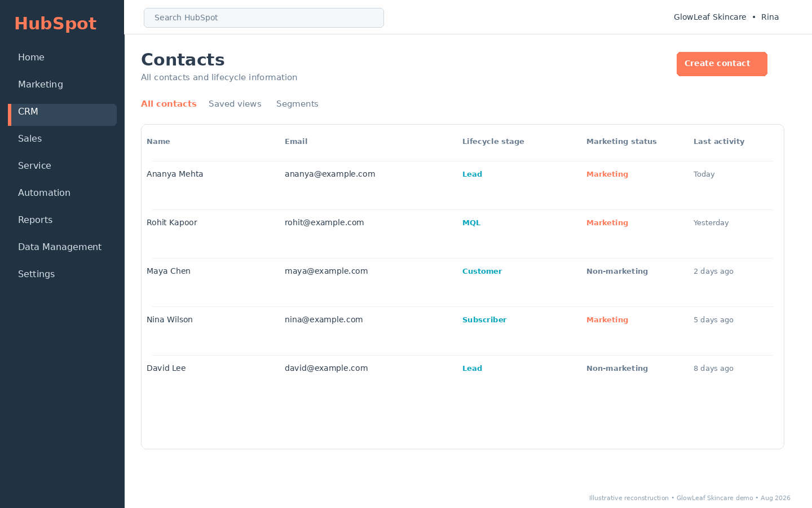Click email rohit@example.com
Image resolution: width=812 pixels, height=508 pixels.
(x=324, y=223)
